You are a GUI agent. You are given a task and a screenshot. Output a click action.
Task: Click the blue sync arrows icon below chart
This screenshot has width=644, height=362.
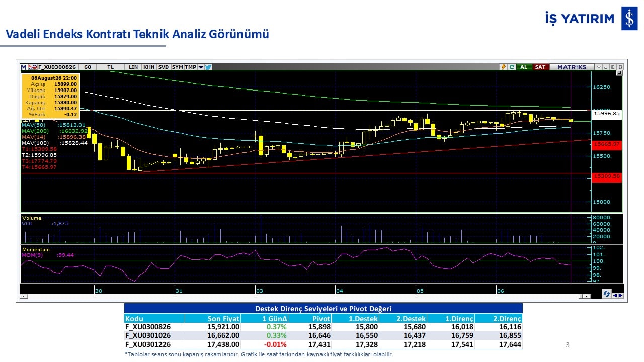(606, 294)
